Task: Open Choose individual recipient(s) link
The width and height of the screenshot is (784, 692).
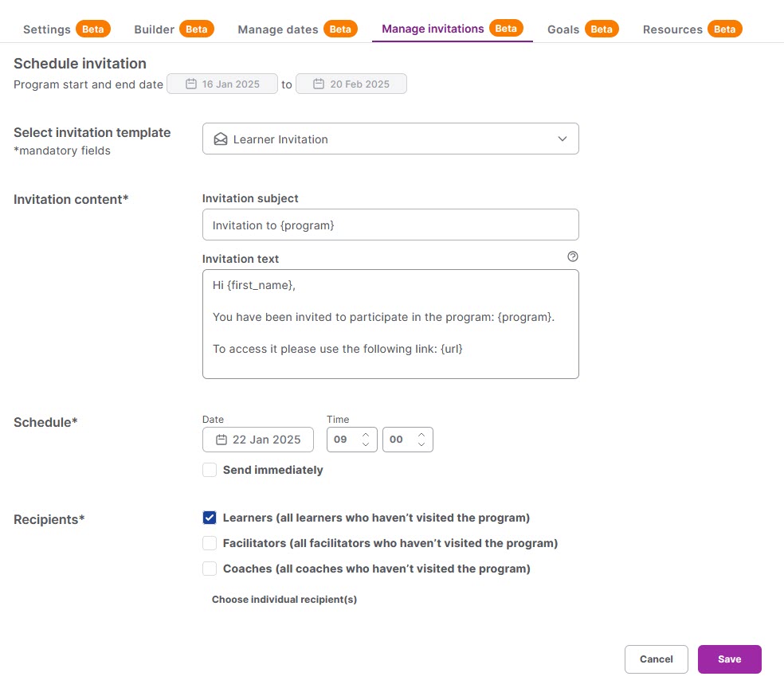Action: [x=284, y=600]
